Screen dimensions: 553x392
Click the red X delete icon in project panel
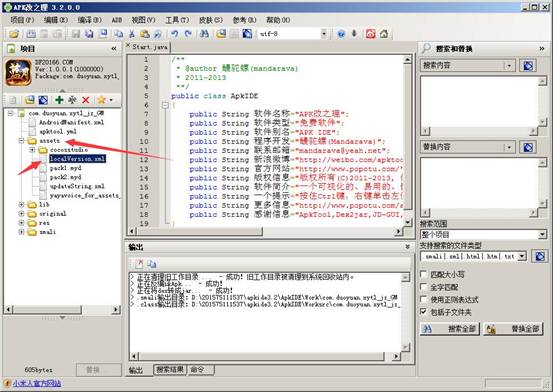point(85,100)
